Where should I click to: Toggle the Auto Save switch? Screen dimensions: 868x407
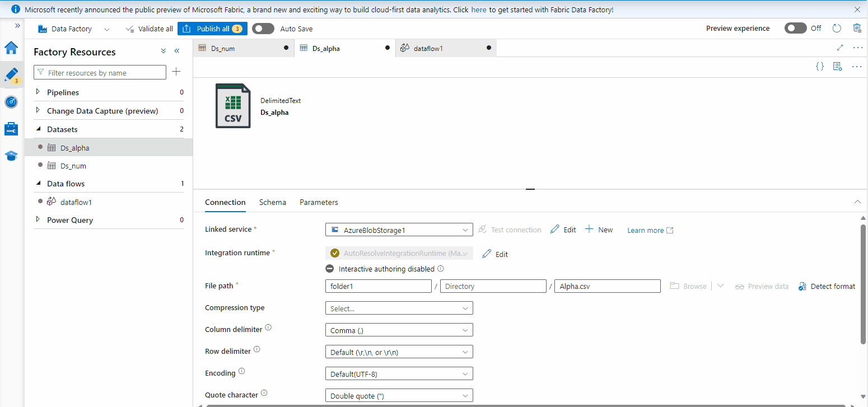(x=263, y=29)
